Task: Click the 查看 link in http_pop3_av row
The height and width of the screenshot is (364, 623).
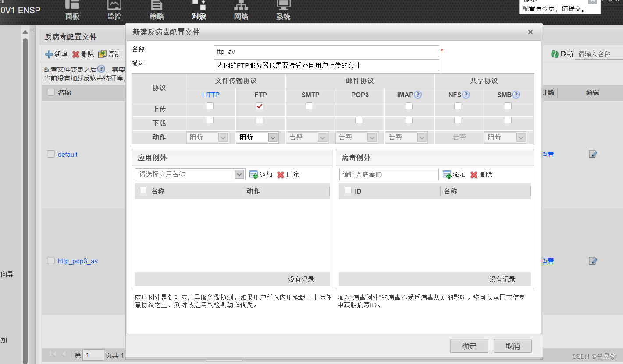Action: (x=548, y=261)
